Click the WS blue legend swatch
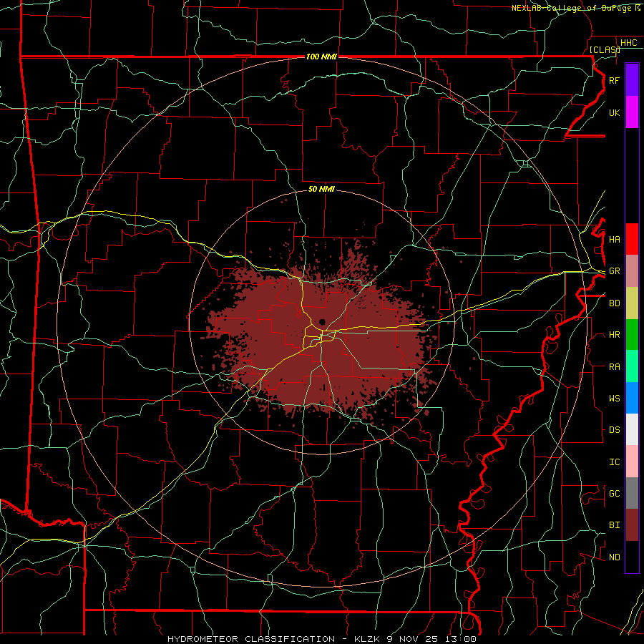This screenshot has height=644, width=644. click(632, 398)
